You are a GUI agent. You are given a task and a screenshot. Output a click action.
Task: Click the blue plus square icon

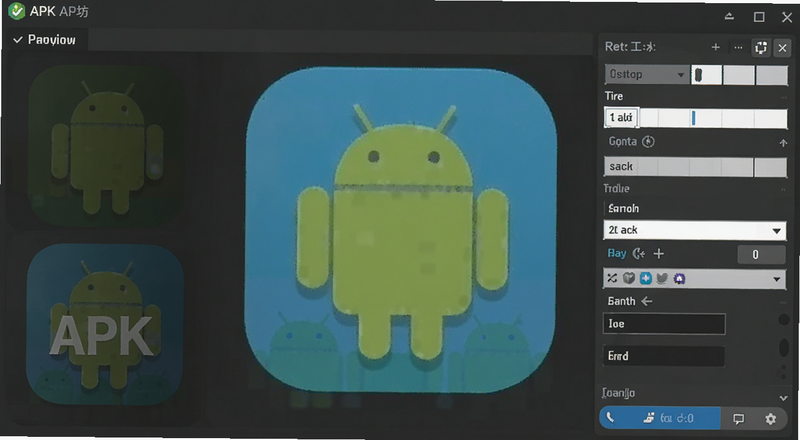[x=645, y=278]
